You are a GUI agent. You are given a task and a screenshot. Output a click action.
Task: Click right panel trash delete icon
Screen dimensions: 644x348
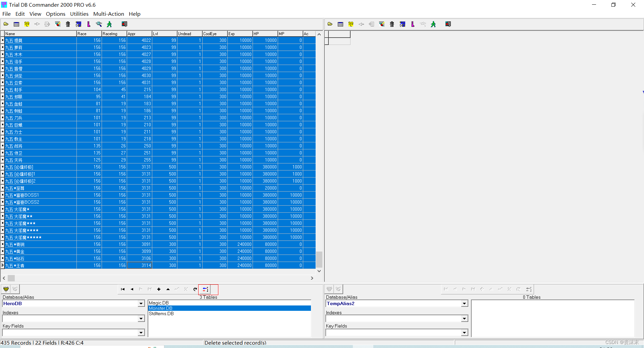pyautogui.click(x=392, y=24)
